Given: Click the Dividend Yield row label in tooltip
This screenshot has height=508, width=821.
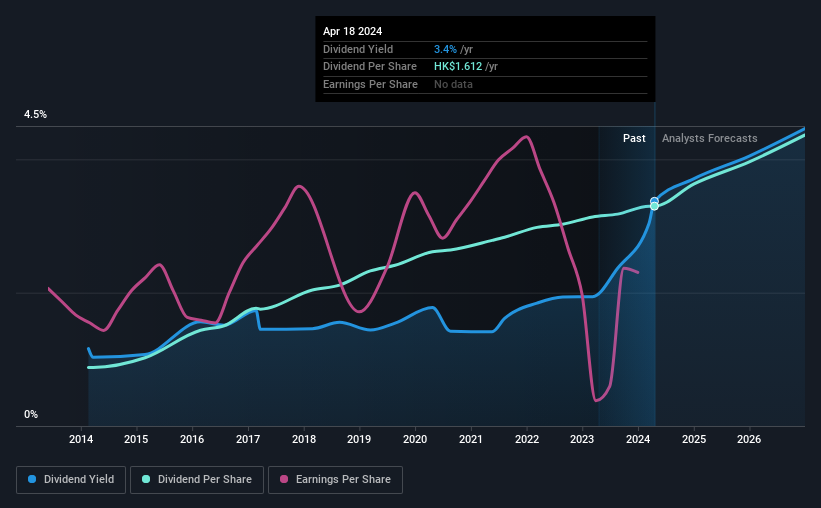Looking at the screenshot, I should point(358,49).
